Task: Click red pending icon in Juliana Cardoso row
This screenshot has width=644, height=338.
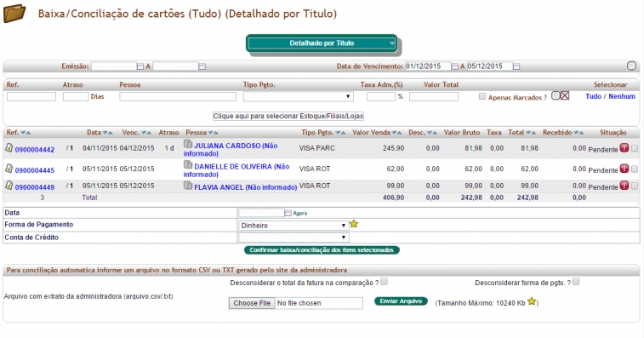Action: point(624,148)
